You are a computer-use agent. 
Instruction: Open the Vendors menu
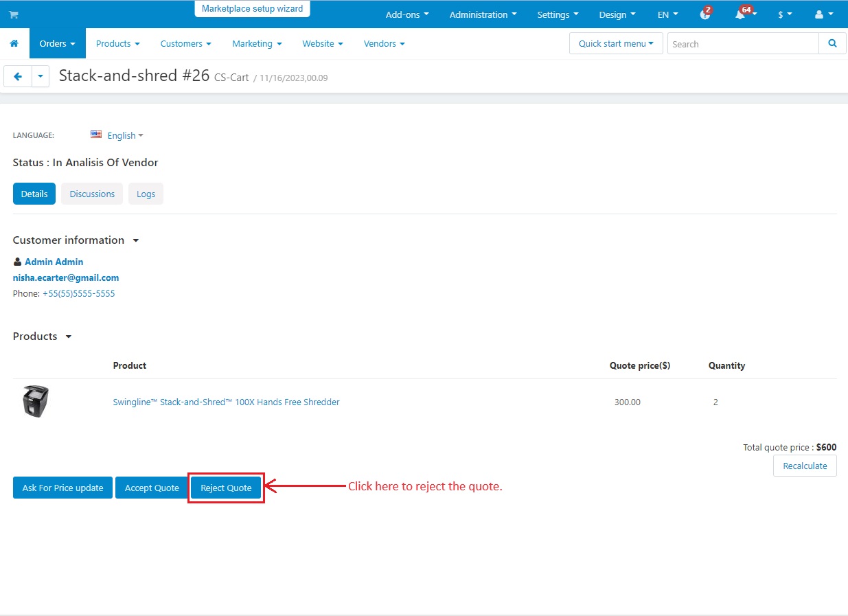385,43
